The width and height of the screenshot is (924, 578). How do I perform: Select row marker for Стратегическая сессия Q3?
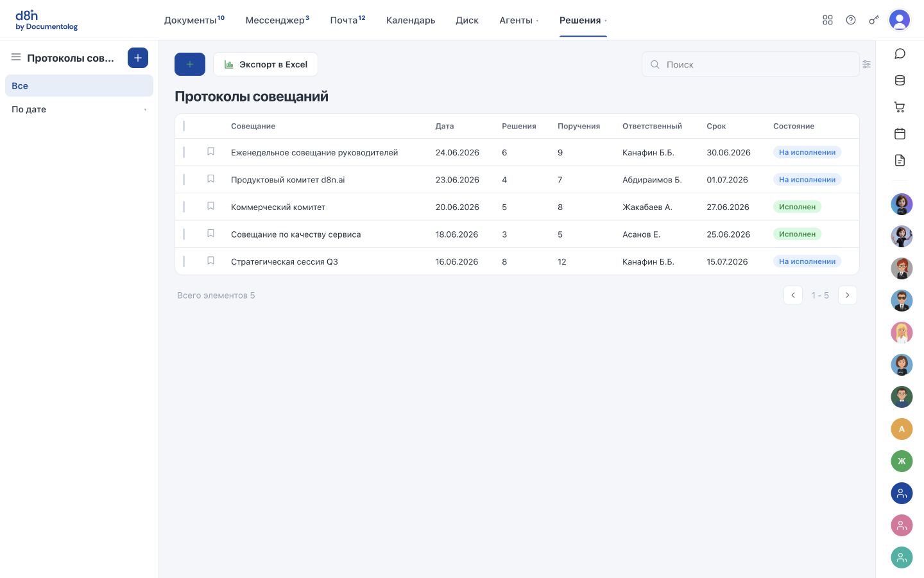184,261
